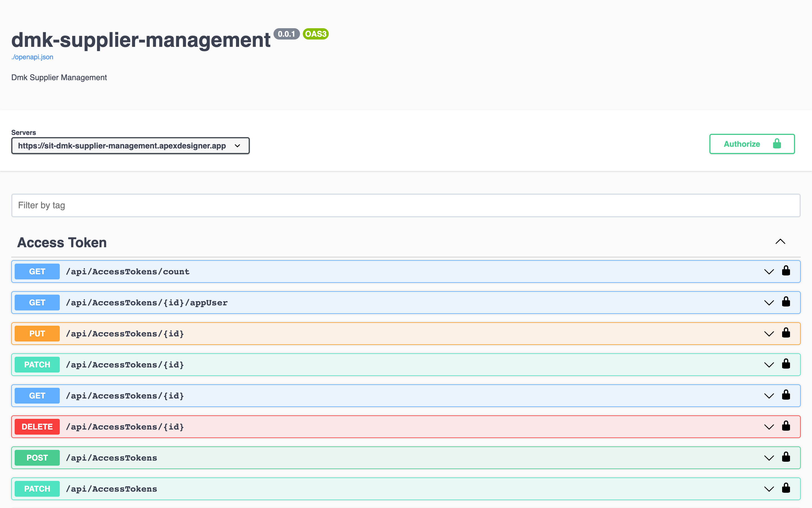Click the /api/AccessTokens/{id}/appUser path text

(x=147, y=303)
